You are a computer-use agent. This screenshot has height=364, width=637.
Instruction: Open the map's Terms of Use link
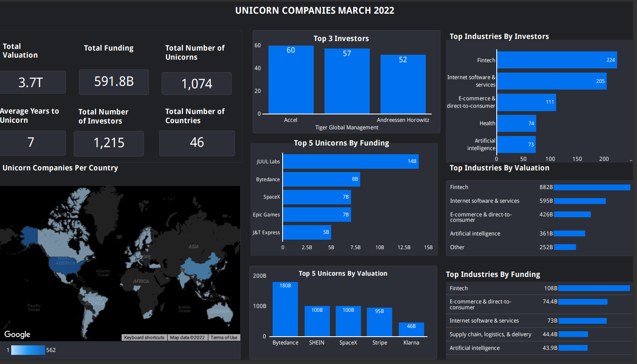coord(224,337)
